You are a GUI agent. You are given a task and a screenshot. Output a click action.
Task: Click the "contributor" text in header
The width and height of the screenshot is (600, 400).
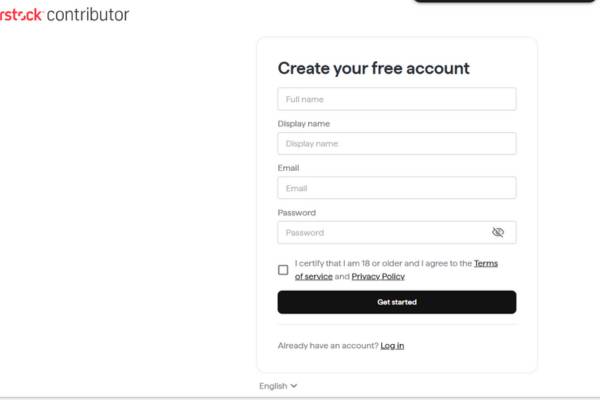(x=88, y=15)
